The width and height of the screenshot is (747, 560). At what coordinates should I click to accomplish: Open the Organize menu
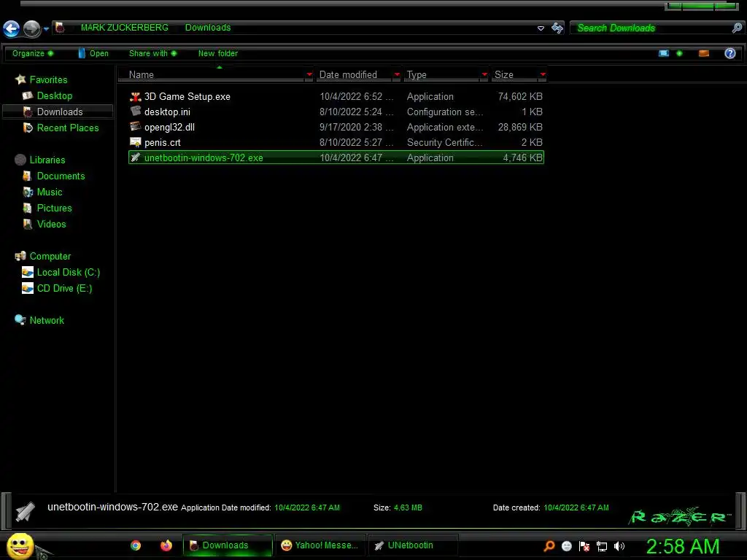(x=32, y=53)
